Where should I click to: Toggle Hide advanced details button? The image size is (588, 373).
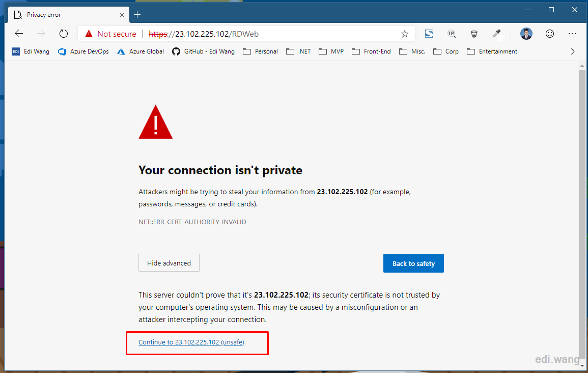pos(169,262)
